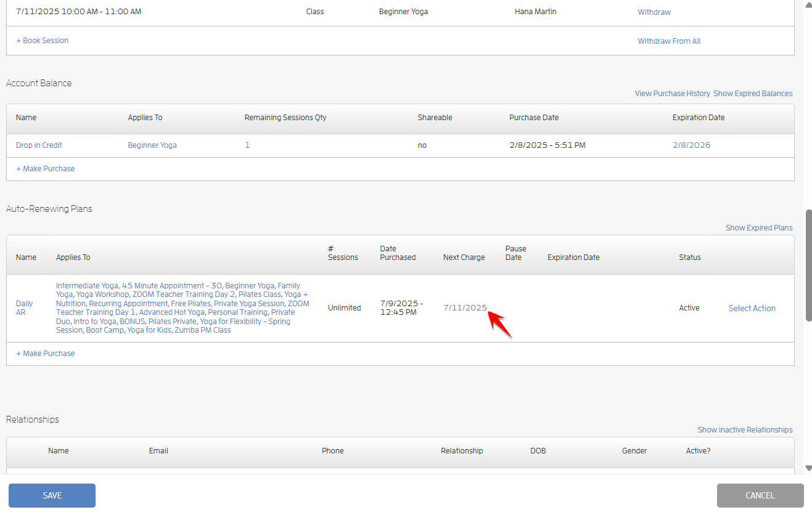Show Expired Plans link
812x515 pixels.
click(759, 228)
